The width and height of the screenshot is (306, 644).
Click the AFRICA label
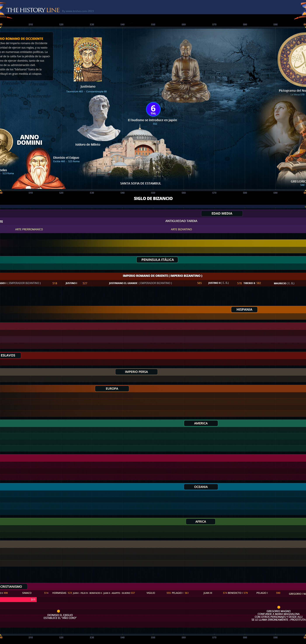click(200, 522)
